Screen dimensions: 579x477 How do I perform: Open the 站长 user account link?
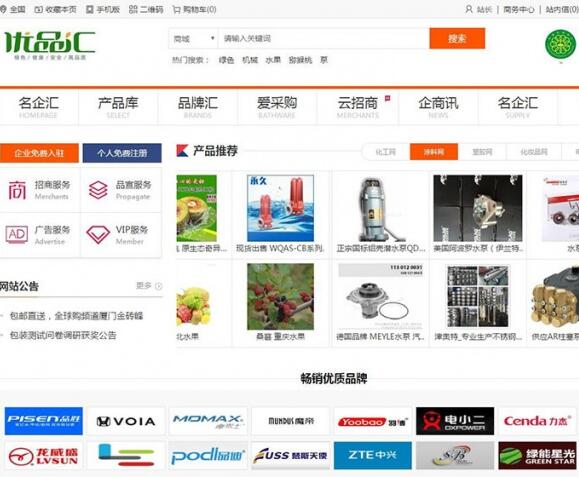(x=479, y=9)
